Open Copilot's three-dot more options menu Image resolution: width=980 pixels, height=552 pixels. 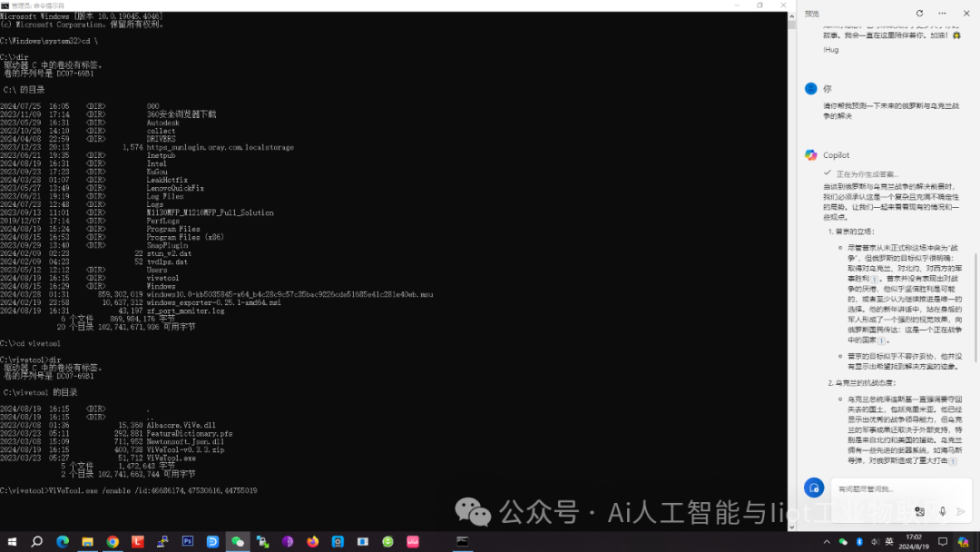tap(942, 14)
